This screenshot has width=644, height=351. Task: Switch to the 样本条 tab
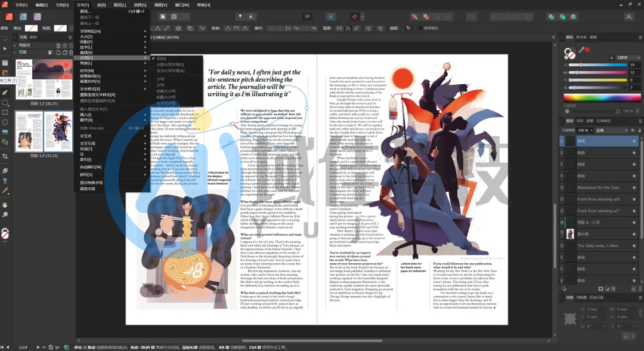581,37
